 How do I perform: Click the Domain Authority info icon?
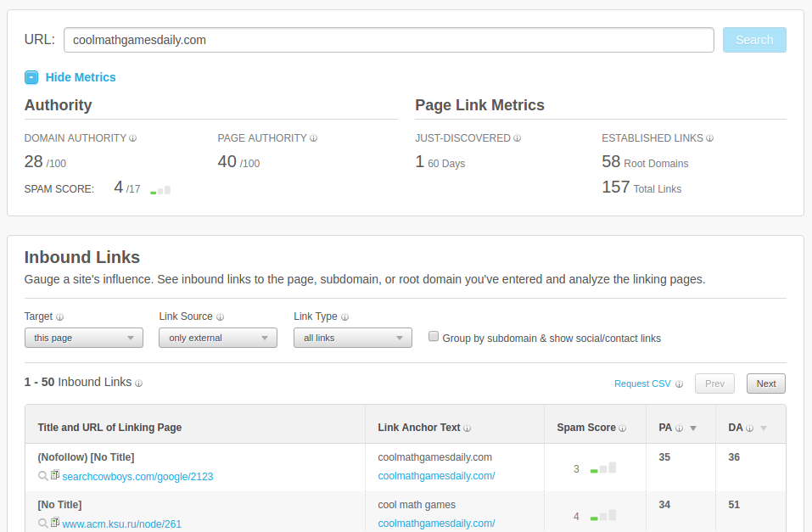click(x=132, y=138)
